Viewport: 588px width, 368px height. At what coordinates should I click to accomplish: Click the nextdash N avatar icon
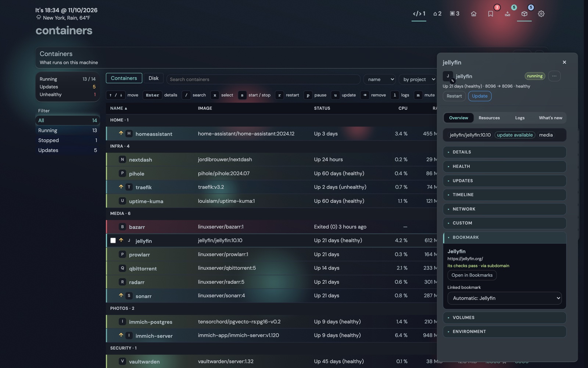[122, 159]
